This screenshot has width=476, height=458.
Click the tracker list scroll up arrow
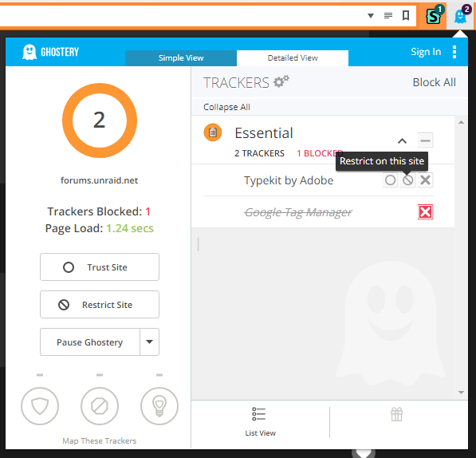click(x=461, y=122)
